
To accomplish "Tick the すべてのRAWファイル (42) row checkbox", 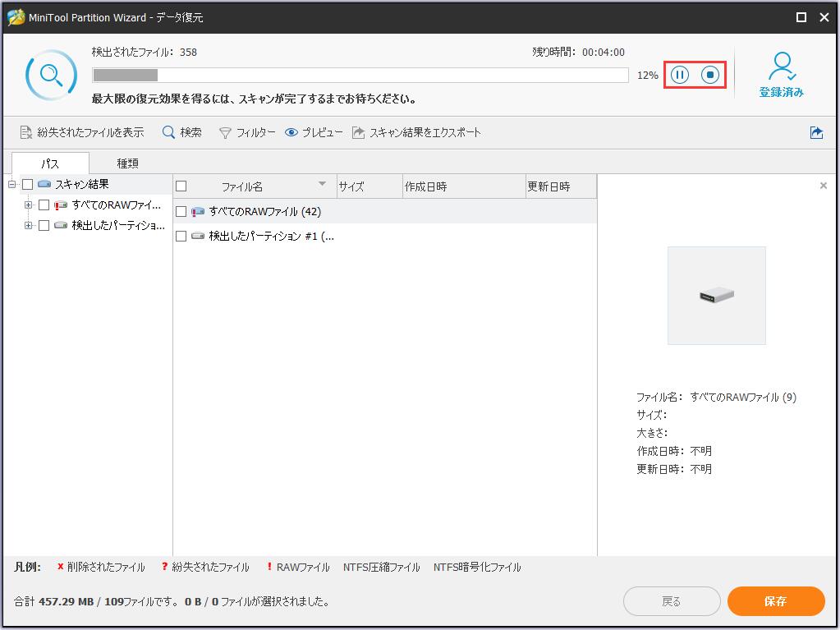I will click(181, 212).
